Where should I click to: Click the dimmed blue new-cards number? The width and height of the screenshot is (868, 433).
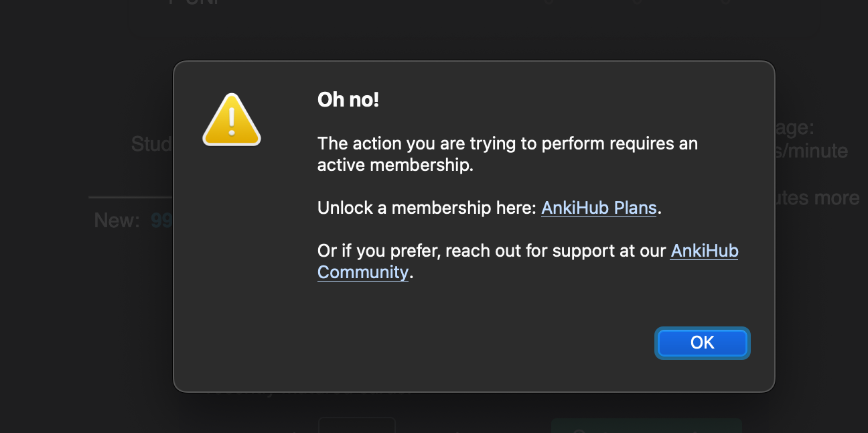tap(162, 221)
